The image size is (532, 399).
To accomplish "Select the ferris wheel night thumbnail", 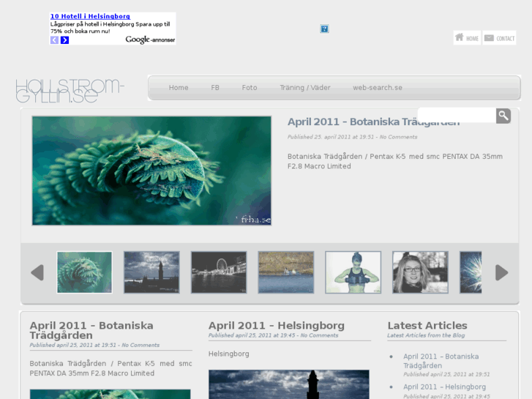I will click(219, 272).
